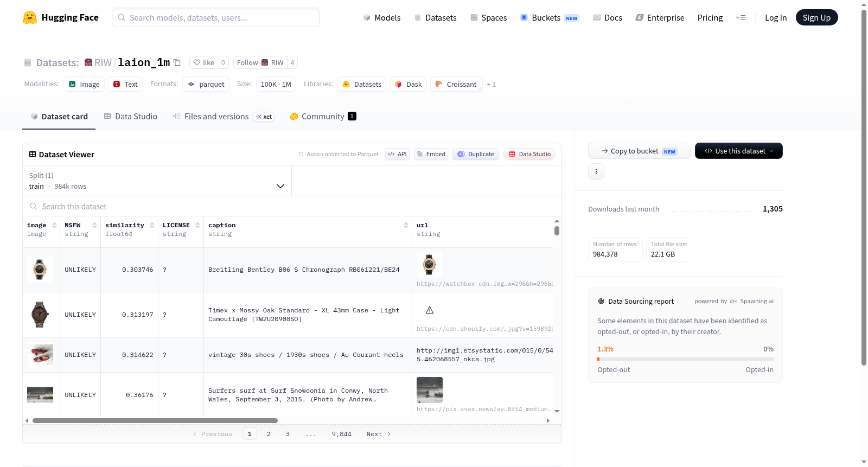Click the table vertical scrollbar thumb

click(557, 231)
